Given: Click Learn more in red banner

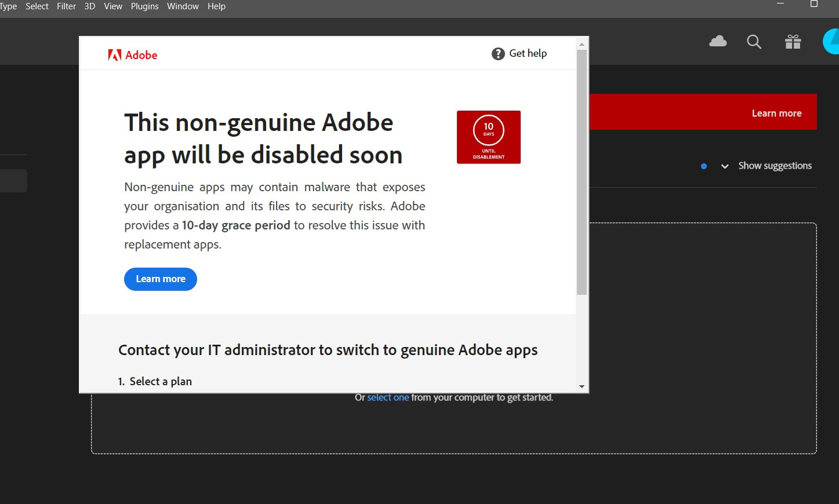Looking at the screenshot, I should (776, 114).
